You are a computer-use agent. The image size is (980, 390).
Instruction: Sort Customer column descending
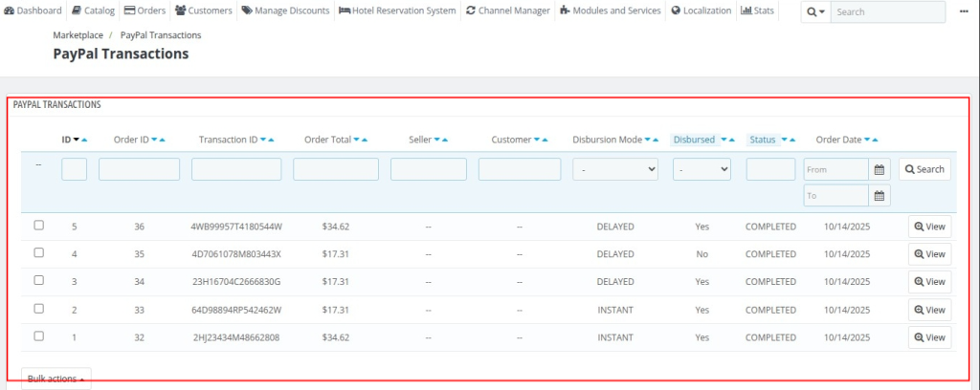click(537, 140)
